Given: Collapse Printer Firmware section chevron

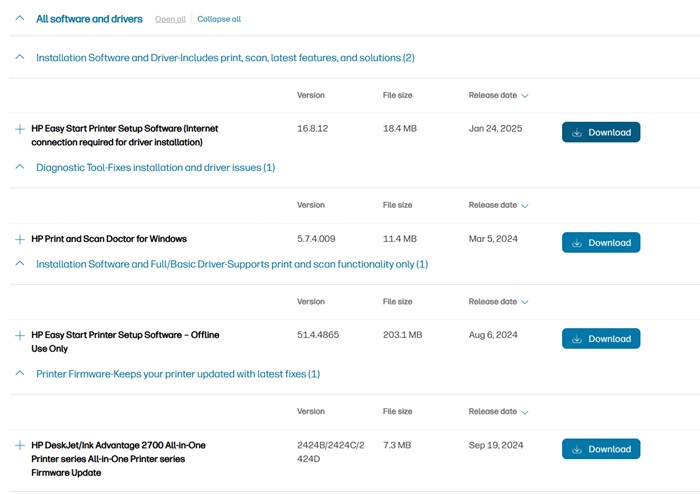Looking at the screenshot, I should [x=20, y=374].
